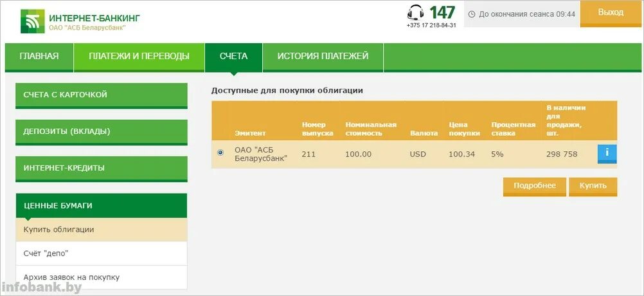644x296 pixels.
Task: Expand the ИНТЕРНЕТ-КРЕДИТЫ section
Action: click(x=102, y=169)
